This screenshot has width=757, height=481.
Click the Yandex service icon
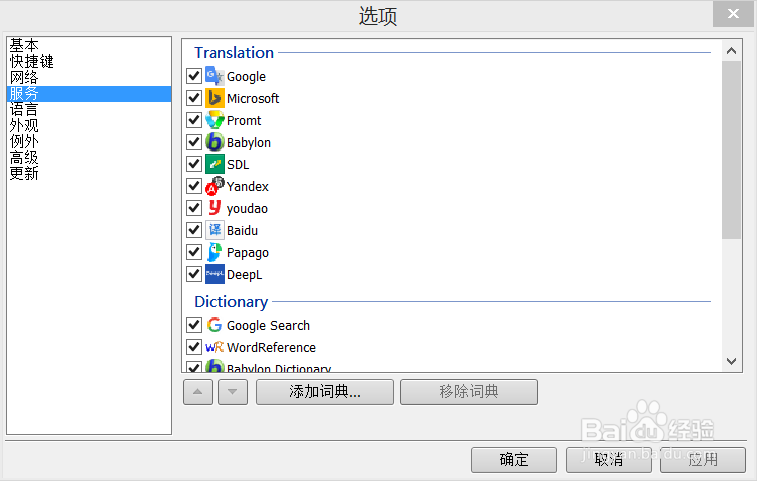coord(215,186)
